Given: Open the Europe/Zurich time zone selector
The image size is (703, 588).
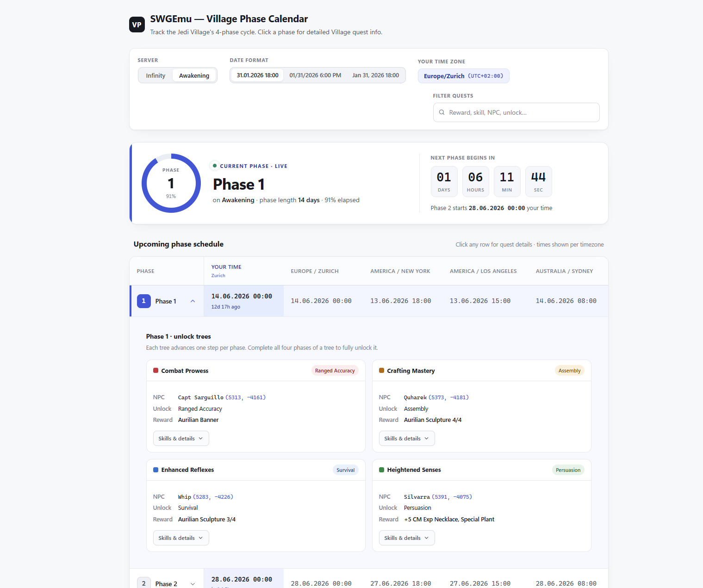Looking at the screenshot, I should 463,76.
